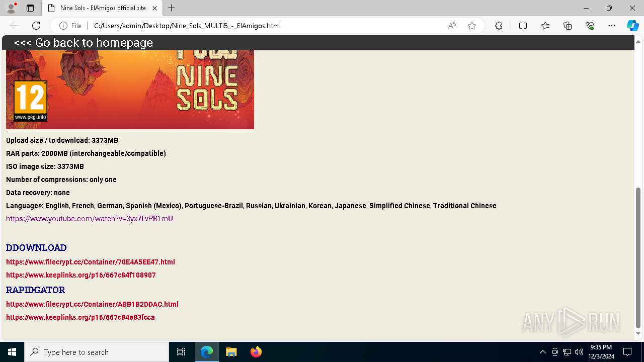Click 'Upload size / to download: 3373MB' text
The image size is (644, 362).
(62, 140)
